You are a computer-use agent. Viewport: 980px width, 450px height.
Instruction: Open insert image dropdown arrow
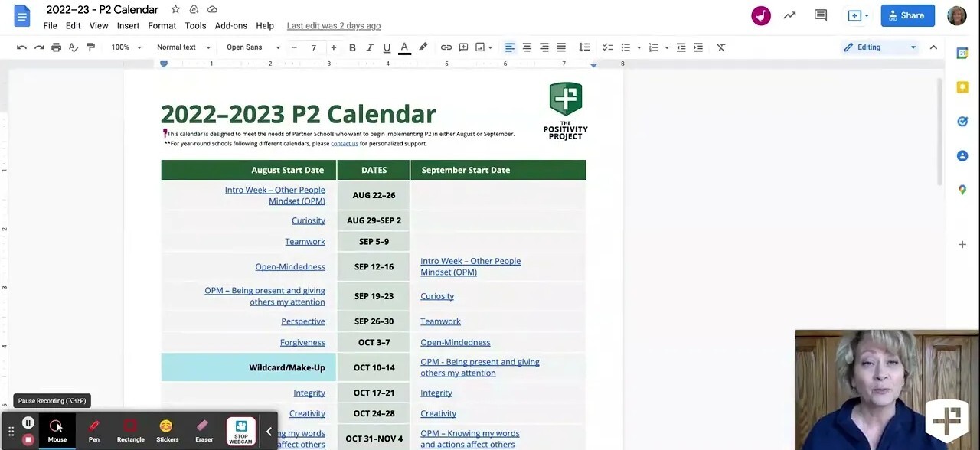pyautogui.click(x=492, y=47)
